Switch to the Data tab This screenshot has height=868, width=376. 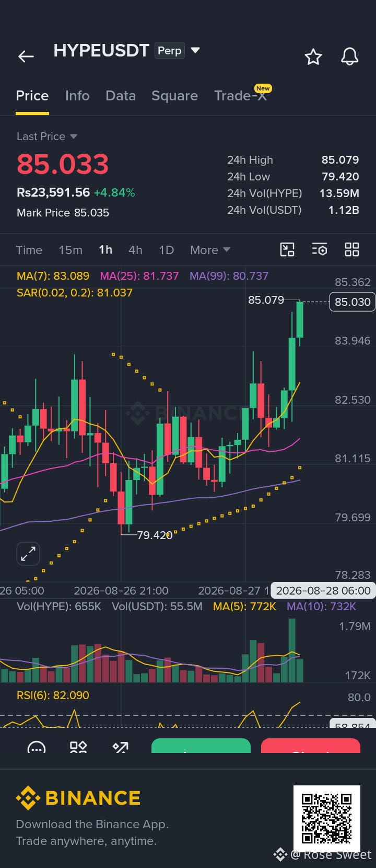121,96
